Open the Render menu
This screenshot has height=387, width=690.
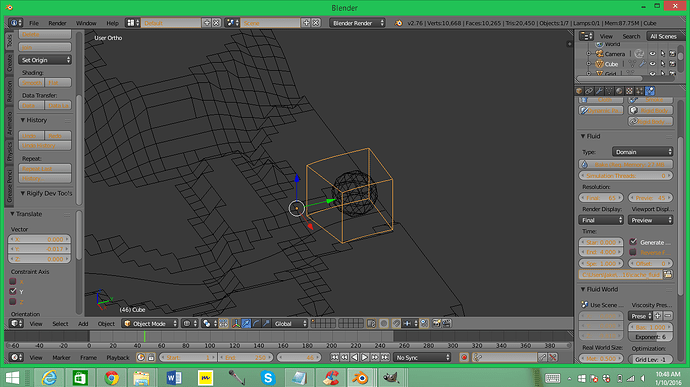57,23
